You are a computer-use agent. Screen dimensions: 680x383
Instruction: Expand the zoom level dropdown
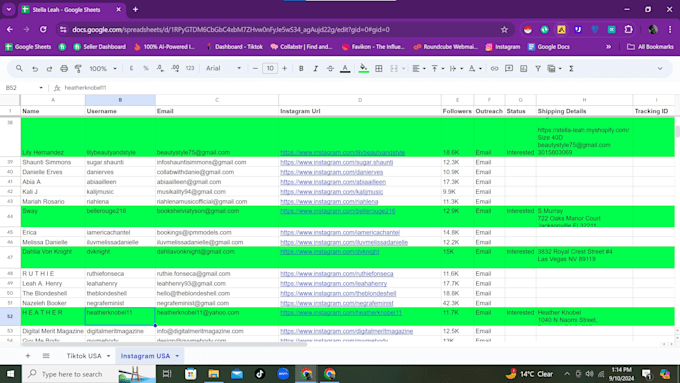point(103,69)
